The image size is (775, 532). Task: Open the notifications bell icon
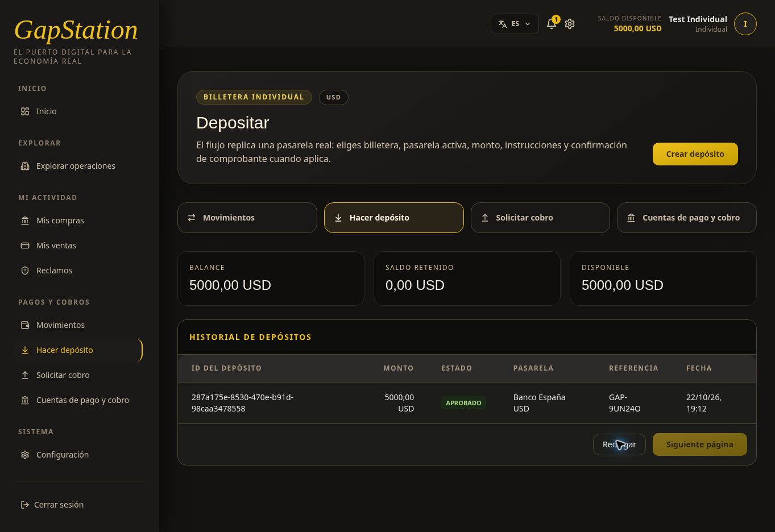[x=551, y=24]
